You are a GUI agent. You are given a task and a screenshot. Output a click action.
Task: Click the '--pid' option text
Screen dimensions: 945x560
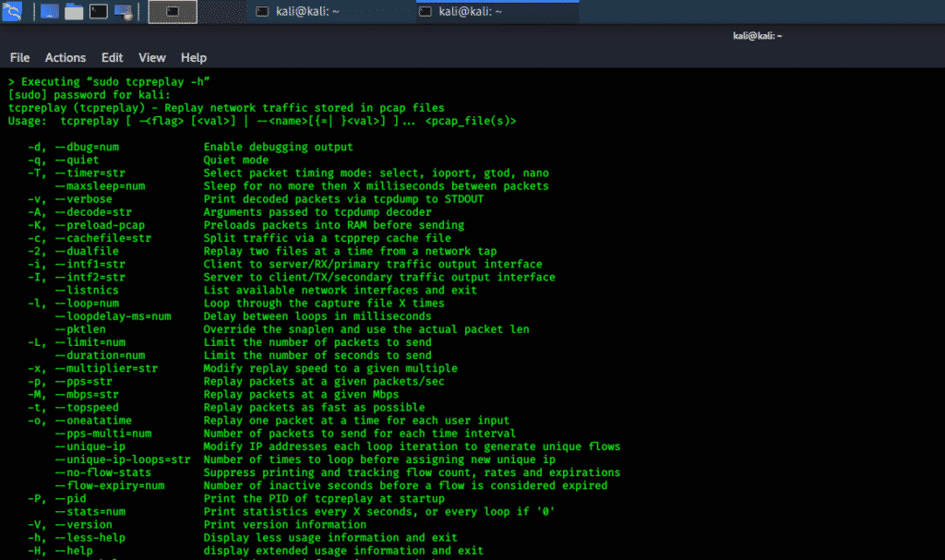click(70, 498)
